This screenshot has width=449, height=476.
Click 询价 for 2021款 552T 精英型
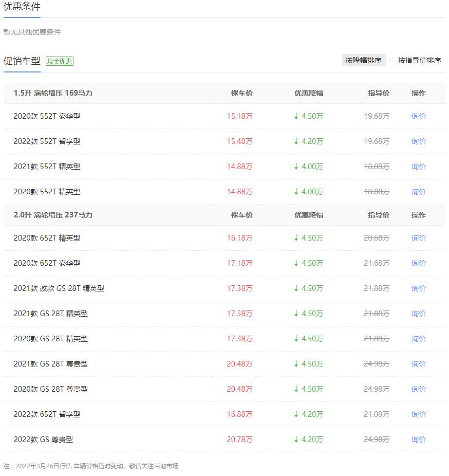tap(418, 167)
